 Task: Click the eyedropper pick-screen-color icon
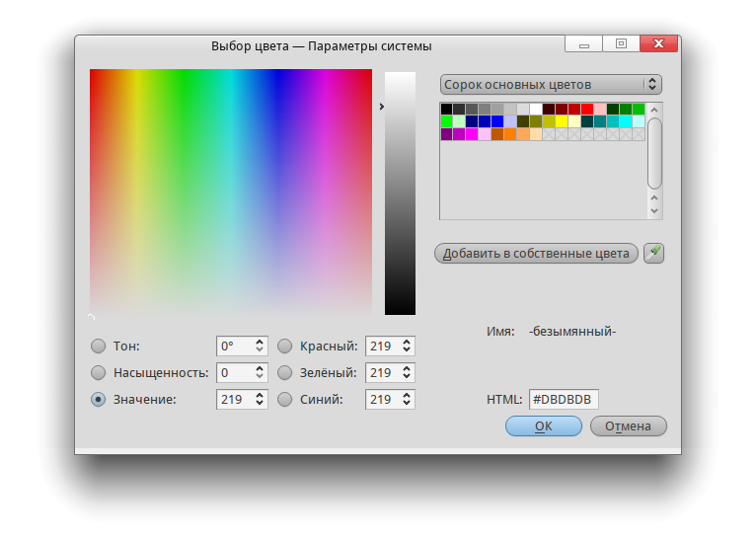pos(653,254)
